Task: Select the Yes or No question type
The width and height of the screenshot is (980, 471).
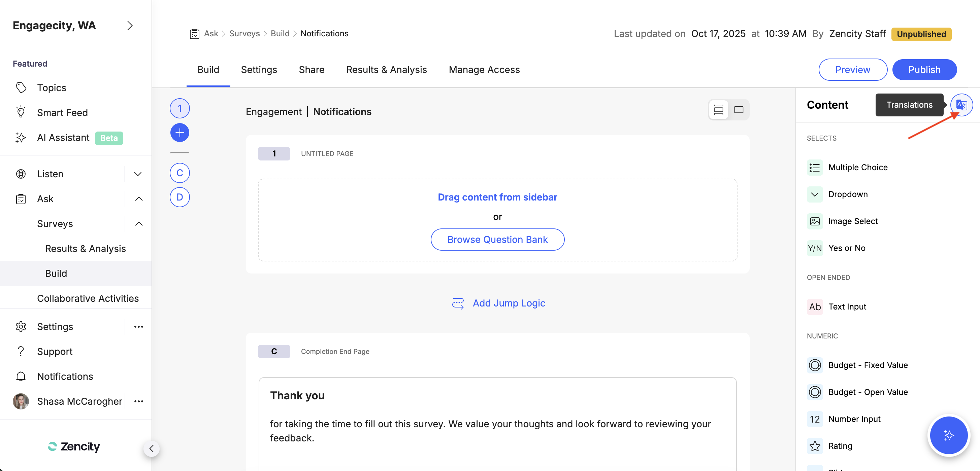Action: tap(815, 248)
